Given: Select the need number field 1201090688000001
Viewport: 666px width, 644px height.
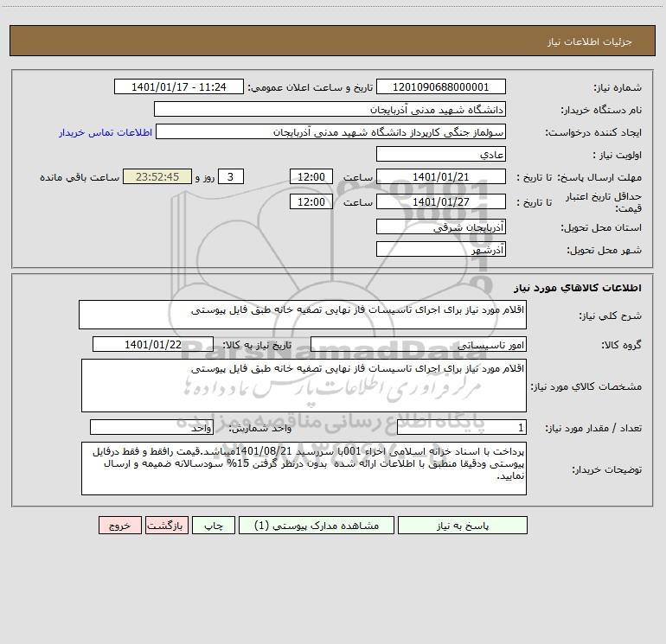Looking at the screenshot, I should (441, 86).
